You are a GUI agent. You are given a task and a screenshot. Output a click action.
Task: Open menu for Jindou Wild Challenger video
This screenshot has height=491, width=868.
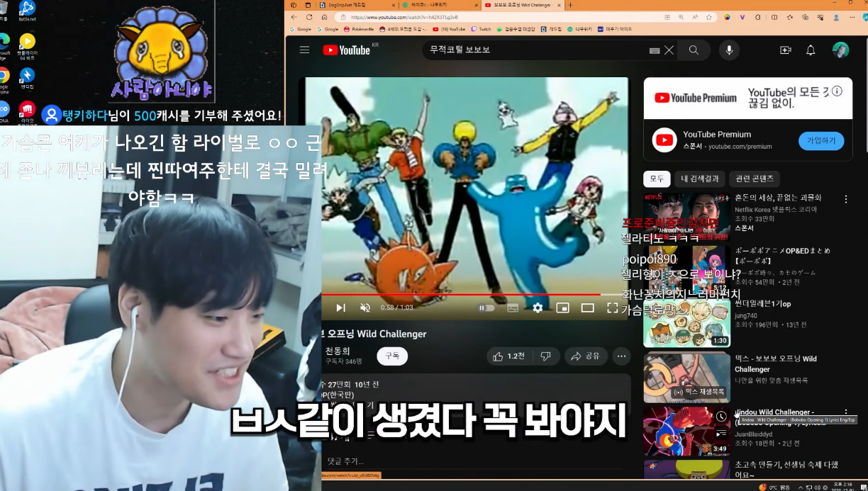(846, 412)
